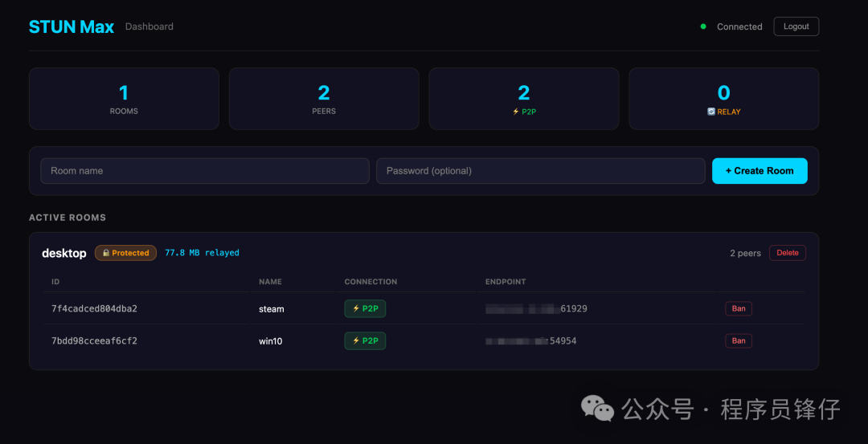Image resolution: width=868 pixels, height=444 pixels.
Task: Click the green Connected status dot
Action: (703, 26)
